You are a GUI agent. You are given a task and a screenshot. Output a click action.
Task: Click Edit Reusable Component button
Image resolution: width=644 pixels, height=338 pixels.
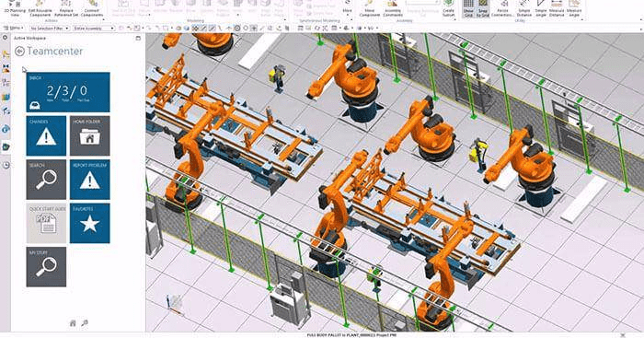pos(40,8)
